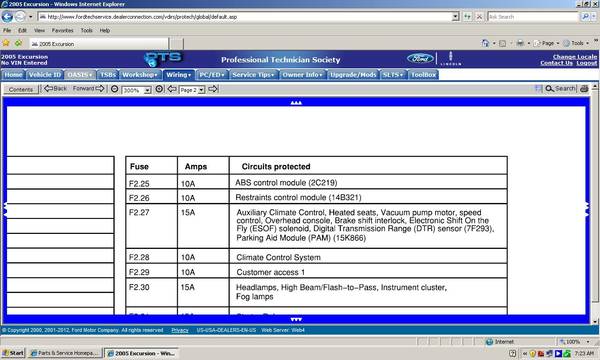Open the 300% zoom level dropdown

pyautogui.click(x=147, y=90)
